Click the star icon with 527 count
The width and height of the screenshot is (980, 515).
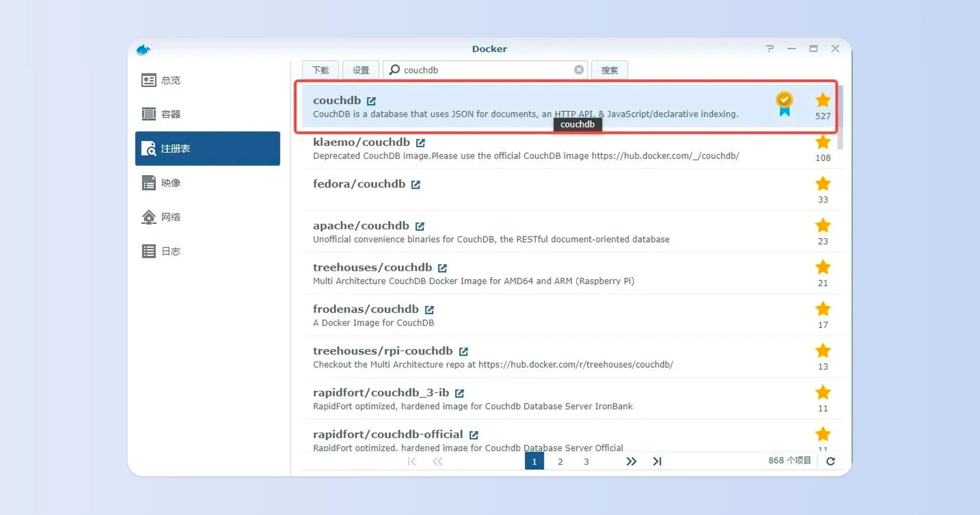point(823,100)
